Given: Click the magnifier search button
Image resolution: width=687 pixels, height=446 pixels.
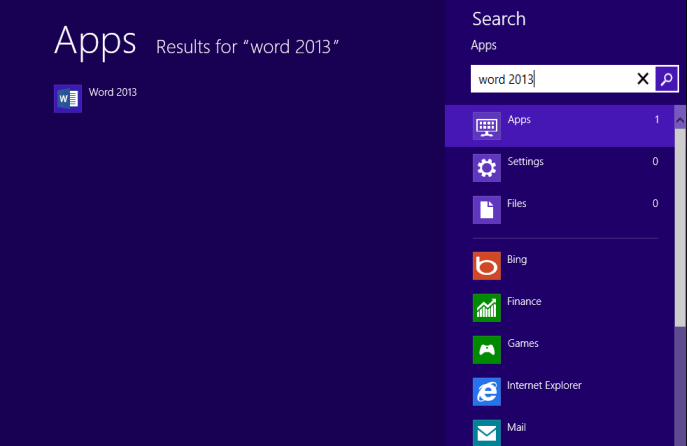Looking at the screenshot, I should 666,79.
